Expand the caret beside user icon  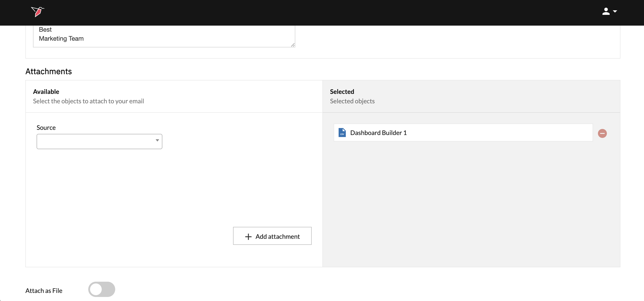click(x=615, y=11)
